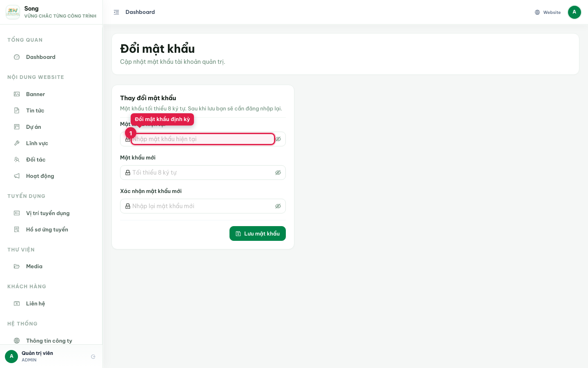Click the Lưu mật khẩu button
Screen dimensions: 588x368
click(x=258, y=233)
